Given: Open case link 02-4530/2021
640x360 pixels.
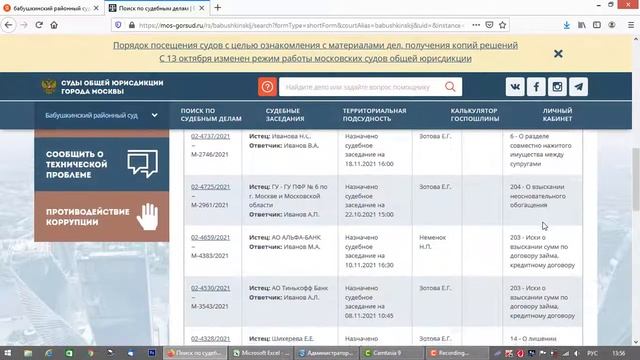Looking at the screenshot, I should [x=210, y=288].
